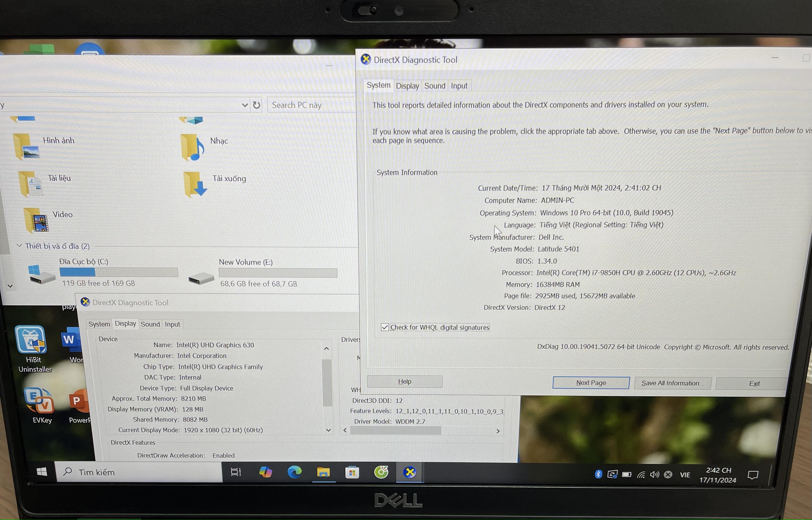Click WDDM 2.7 driver model value
Screen dimensions: 812x520
pyautogui.click(x=410, y=422)
